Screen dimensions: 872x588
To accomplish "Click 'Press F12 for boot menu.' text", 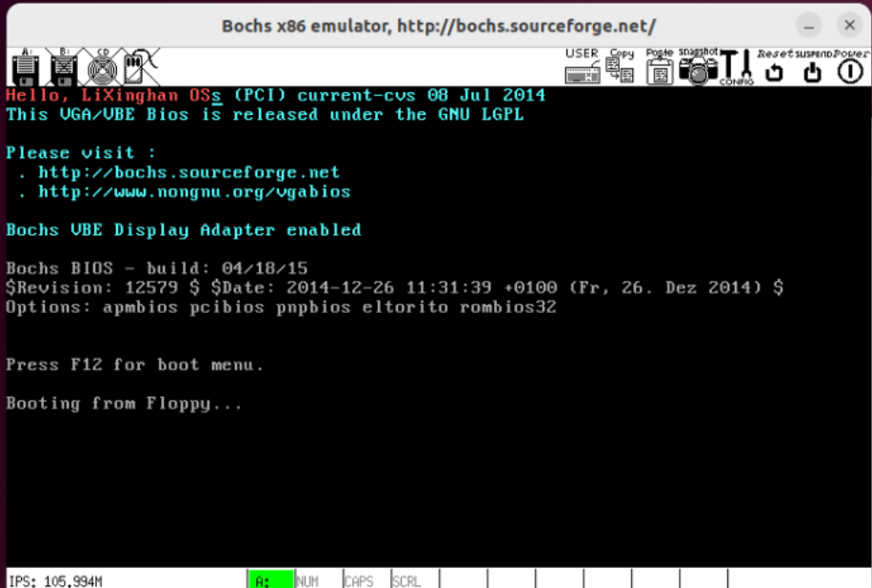I will [134, 364].
